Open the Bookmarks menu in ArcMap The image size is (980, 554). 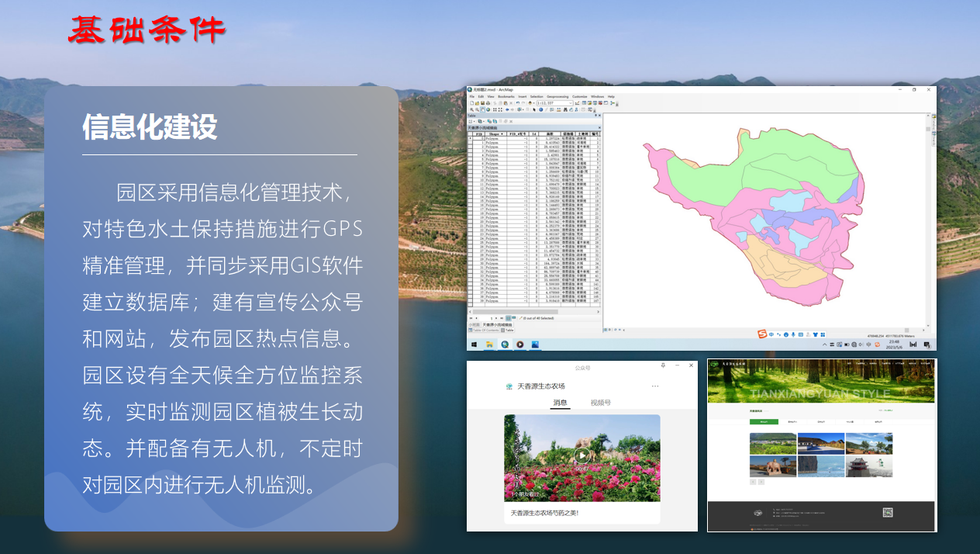coord(506,97)
